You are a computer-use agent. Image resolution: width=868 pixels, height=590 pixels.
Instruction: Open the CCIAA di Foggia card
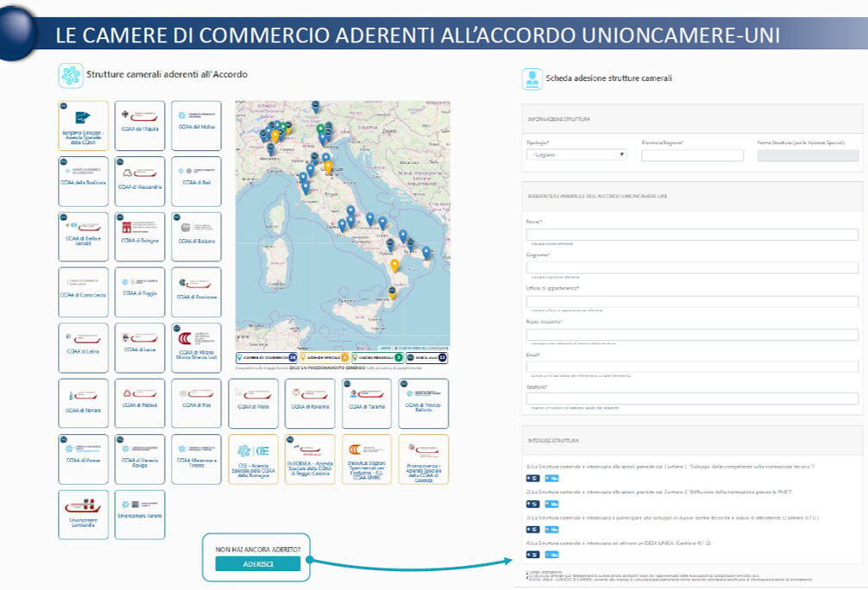coord(140,292)
